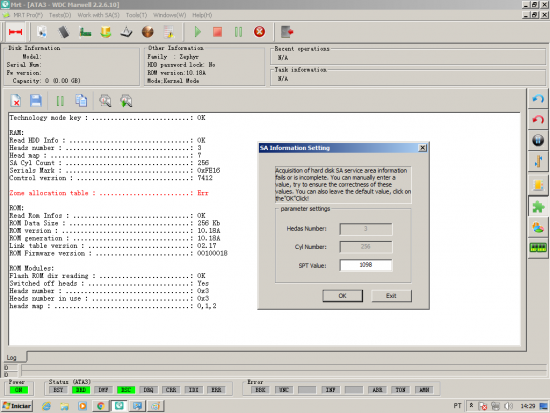Viewport: 550px width, 413px height.
Task: Click the green puzzle piece sidebar icon
Action: click(x=538, y=207)
